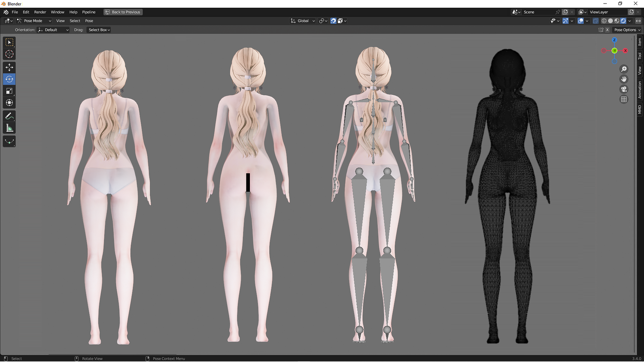Select the Breakdowner pose tool
Screen dimensions: 644x362
point(9,142)
